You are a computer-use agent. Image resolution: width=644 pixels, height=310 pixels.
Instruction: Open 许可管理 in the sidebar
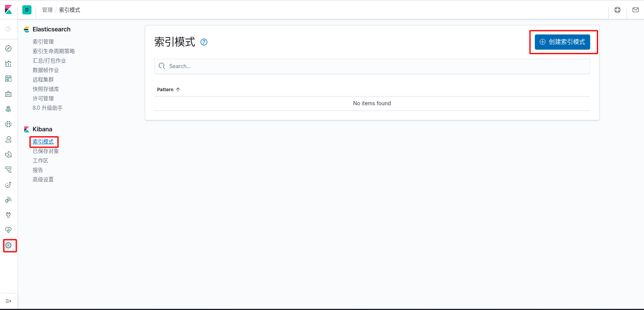tap(43, 98)
